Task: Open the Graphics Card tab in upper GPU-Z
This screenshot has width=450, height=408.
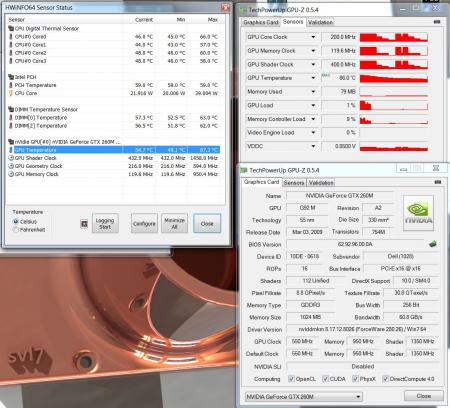Action: click(260, 22)
